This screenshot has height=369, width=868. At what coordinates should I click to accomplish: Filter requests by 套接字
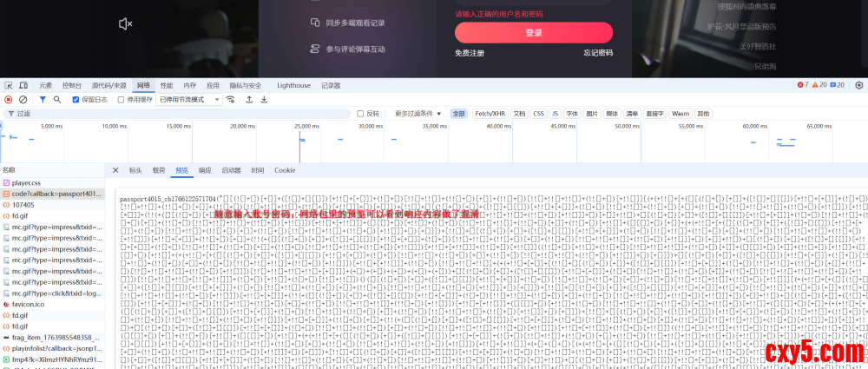[x=654, y=114]
